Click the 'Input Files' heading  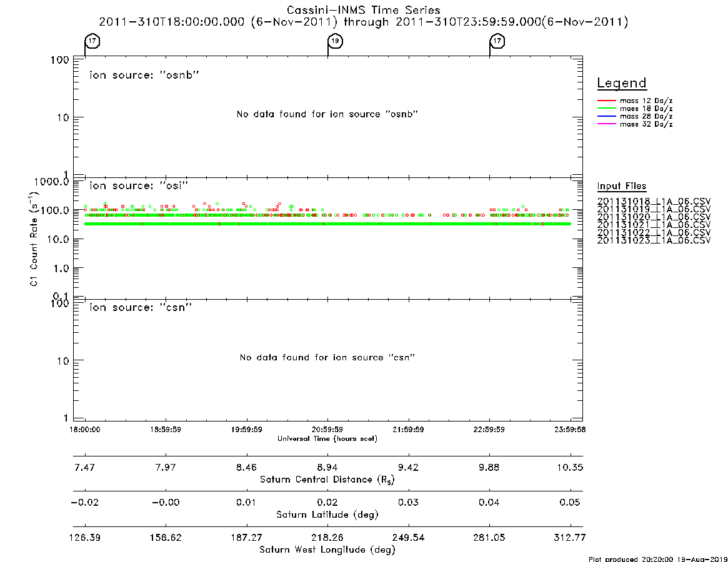pos(622,186)
